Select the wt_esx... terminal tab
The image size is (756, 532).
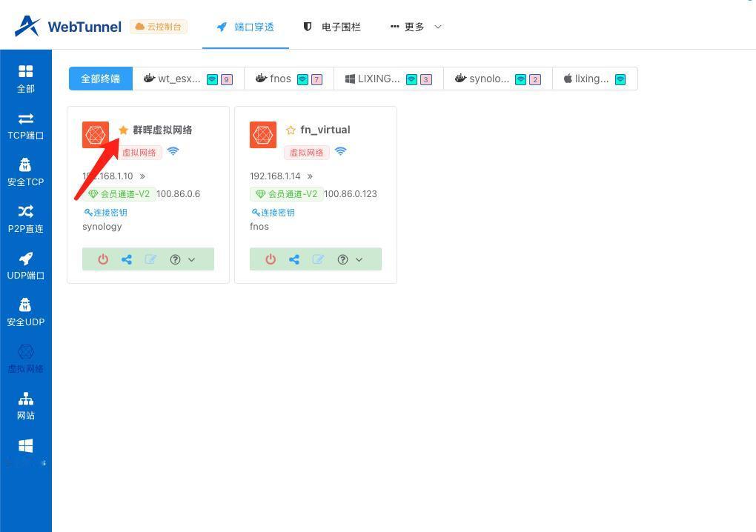(188, 79)
